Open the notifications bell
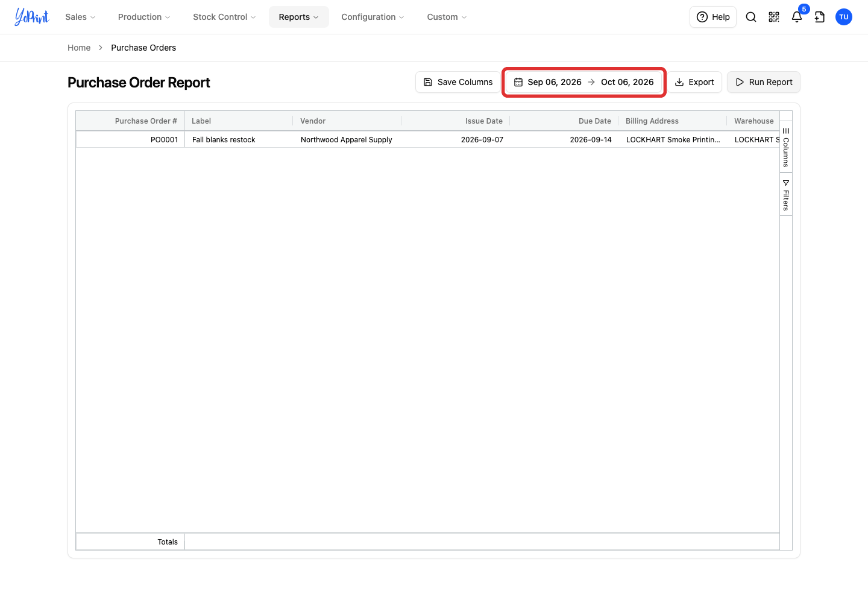The height and width of the screenshot is (603, 868). pos(797,17)
